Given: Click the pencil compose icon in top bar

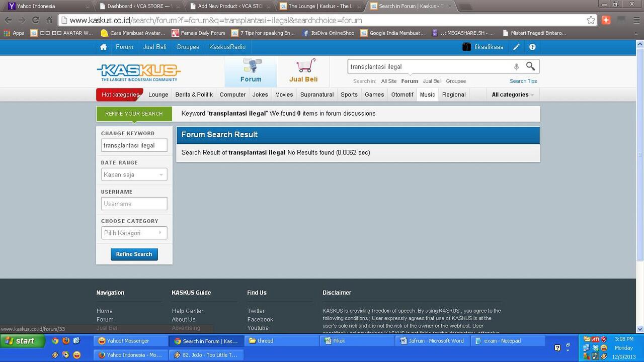Looking at the screenshot, I should click(x=516, y=47).
